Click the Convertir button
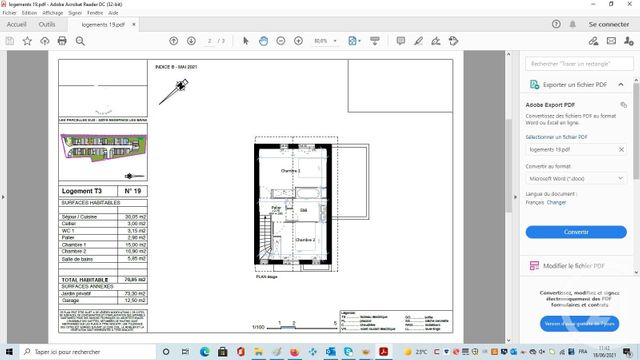This screenshot has width=640, height=360. [x=576, y=232]
